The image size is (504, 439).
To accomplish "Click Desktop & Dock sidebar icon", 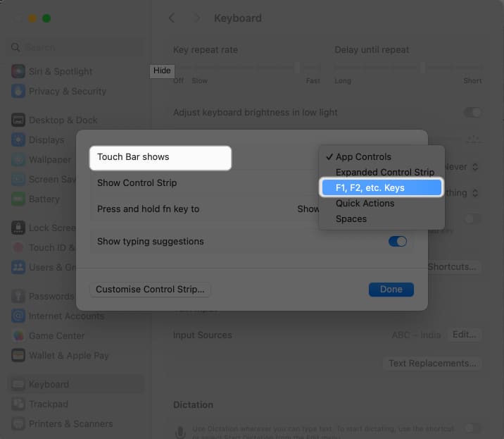I will [x=18, y=120].
